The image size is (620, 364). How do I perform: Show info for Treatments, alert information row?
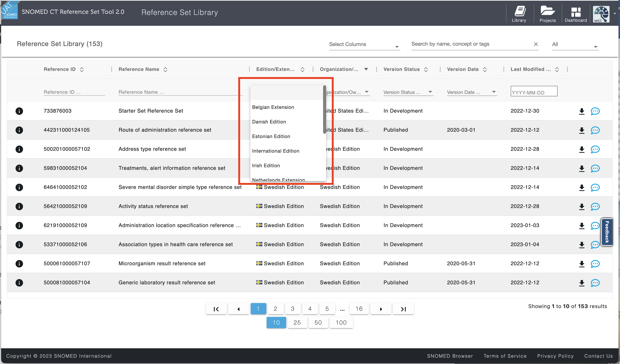[19, 168]
